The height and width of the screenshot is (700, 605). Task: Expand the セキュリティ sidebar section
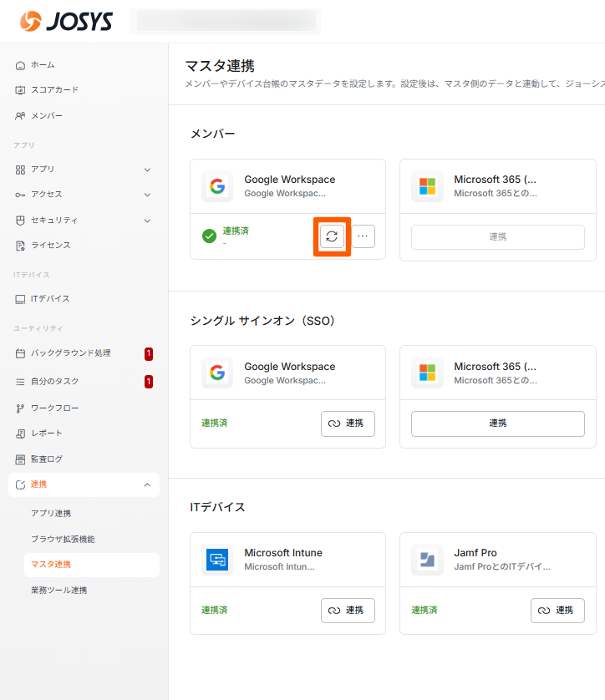(x=147, y=221)
